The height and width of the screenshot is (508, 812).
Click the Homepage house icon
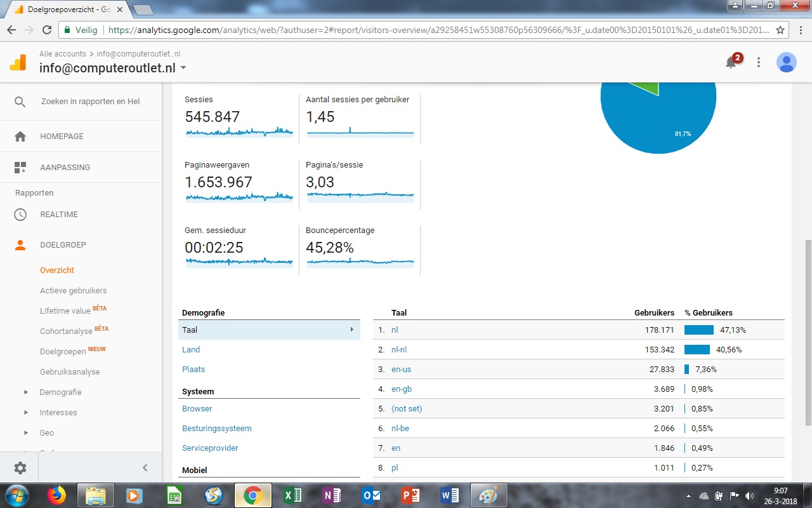20,136
